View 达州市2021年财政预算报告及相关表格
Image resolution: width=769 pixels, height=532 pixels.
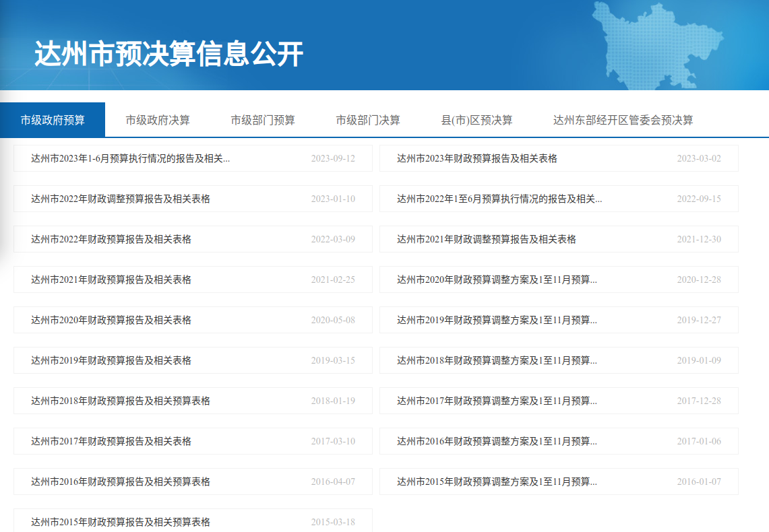[x=111, y=280]
